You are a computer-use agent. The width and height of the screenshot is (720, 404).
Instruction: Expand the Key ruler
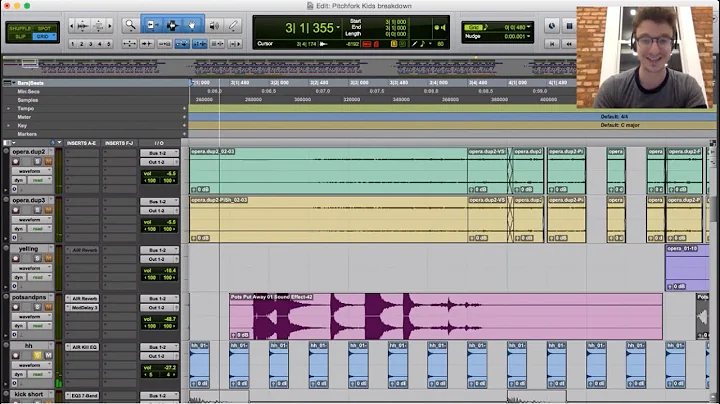pos(8,125)
